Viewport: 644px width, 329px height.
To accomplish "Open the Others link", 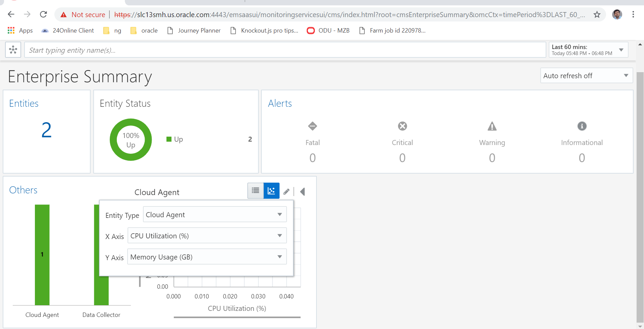I will [x=23, y=190].
